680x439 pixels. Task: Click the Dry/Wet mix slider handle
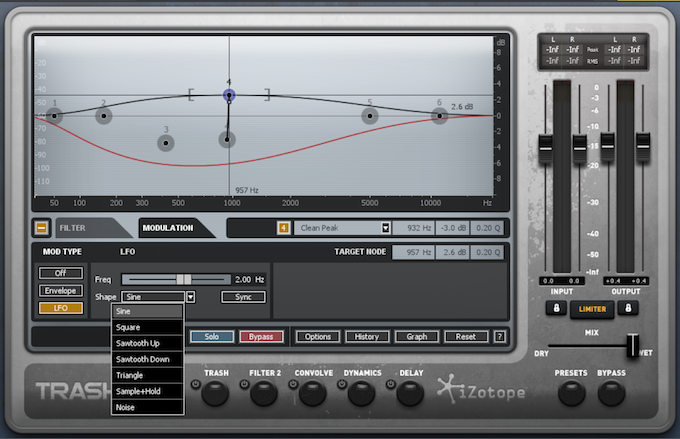coord(633,345)
